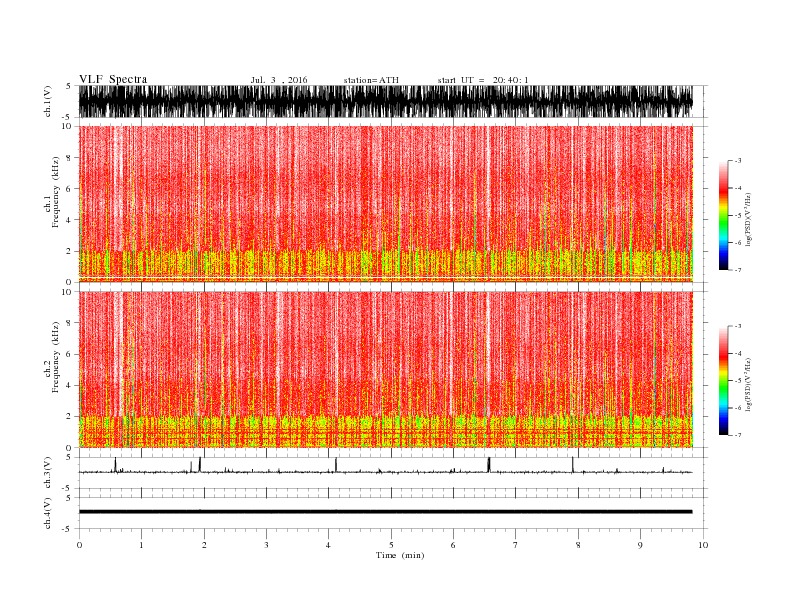Image resolution: width=792 pixels, height=612 pixels.
Task: Click the time axis tick label "0"
Action: 79,545
